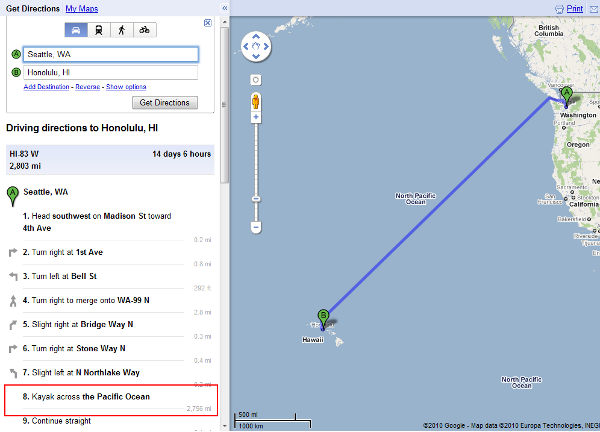
Task: Click the small square above the pegman
Action: pos(256,80)
